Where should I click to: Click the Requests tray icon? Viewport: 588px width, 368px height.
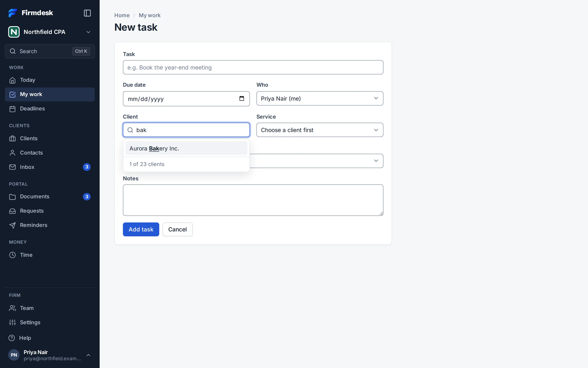tap(12, 211)
